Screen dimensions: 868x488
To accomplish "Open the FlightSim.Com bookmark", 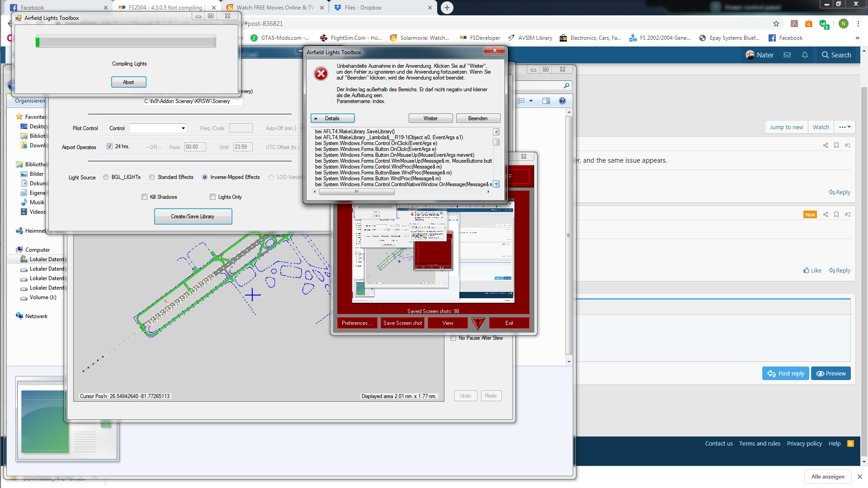I will coord(351,38).
